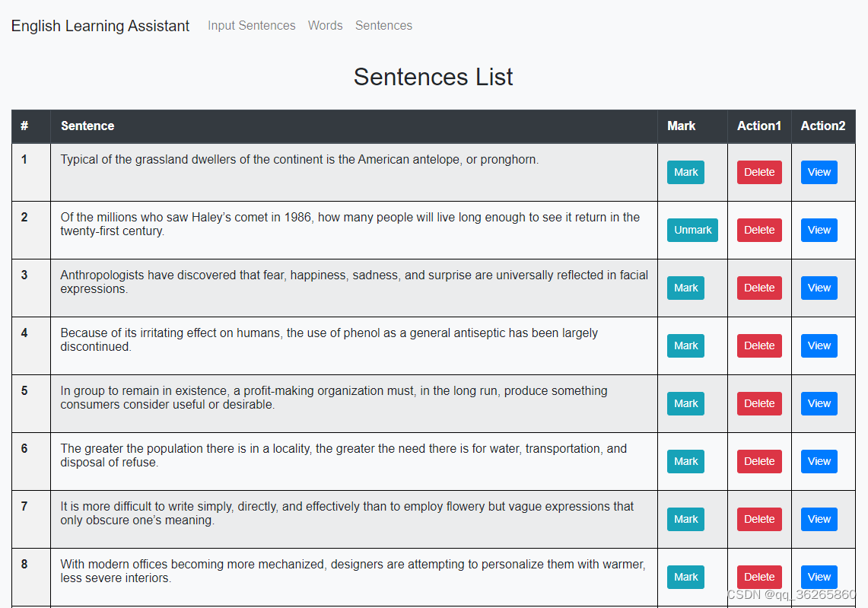The image size is (868, 608).
Task: View sentence 6 about disposal of refuse
Action: click(819, 461)
